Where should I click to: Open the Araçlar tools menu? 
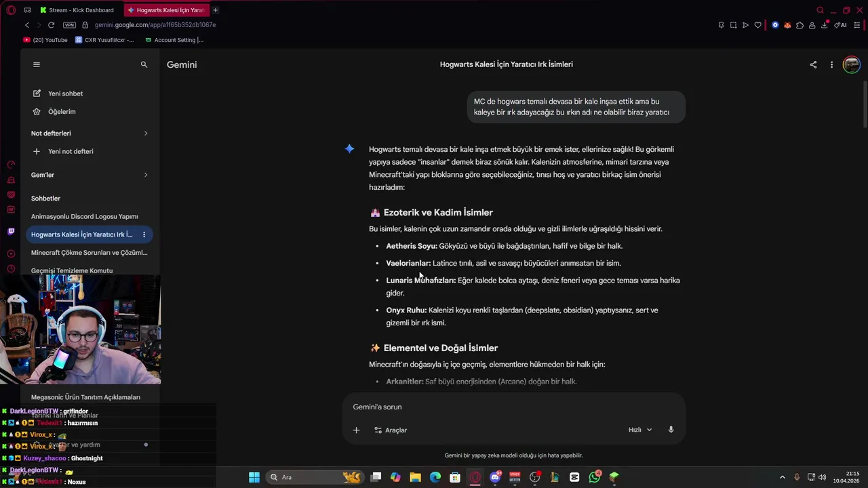coord(391,430)
